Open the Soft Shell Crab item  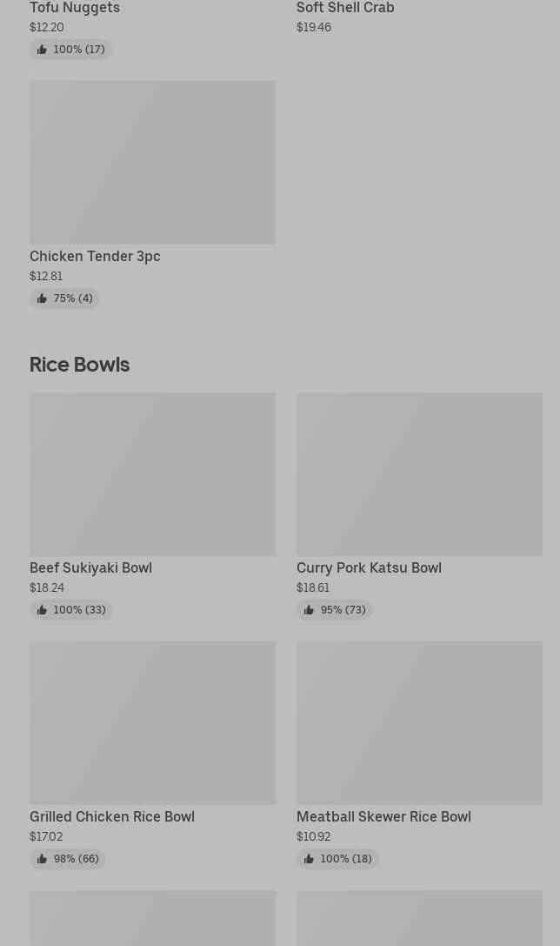345,8
